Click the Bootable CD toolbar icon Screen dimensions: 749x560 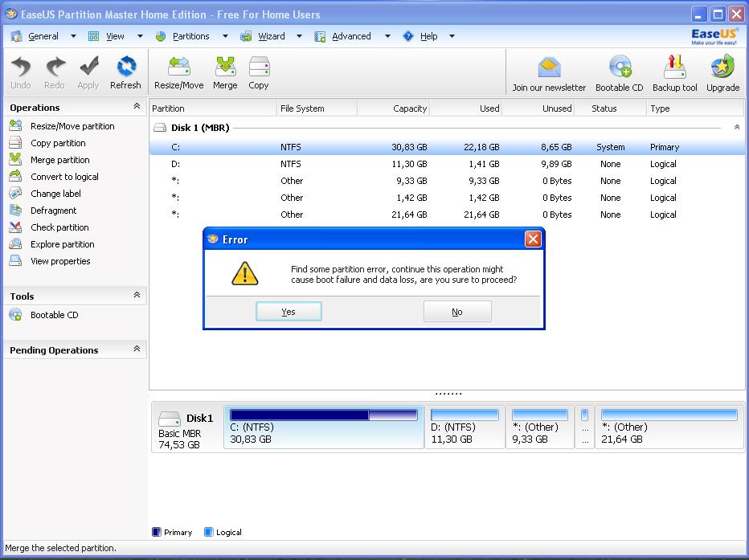[x=620, y=67]
